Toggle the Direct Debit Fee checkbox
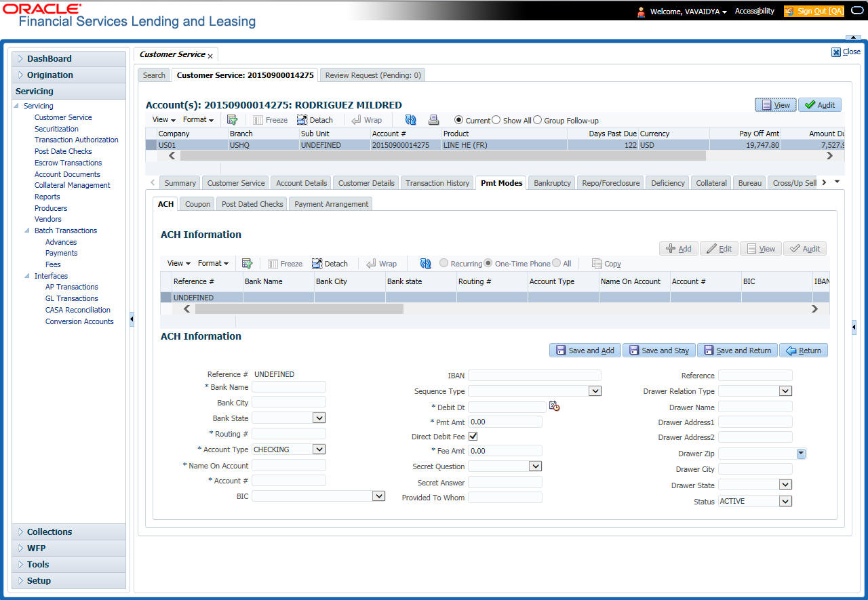Screen dimensions: 868x600 [473, 437]
